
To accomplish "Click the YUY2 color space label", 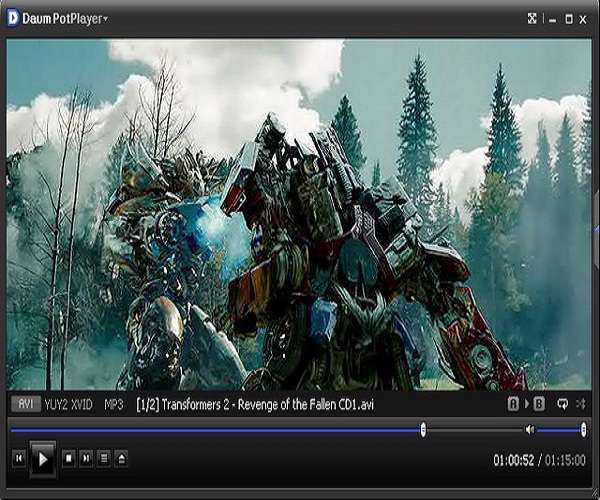I will pos(56,404).
